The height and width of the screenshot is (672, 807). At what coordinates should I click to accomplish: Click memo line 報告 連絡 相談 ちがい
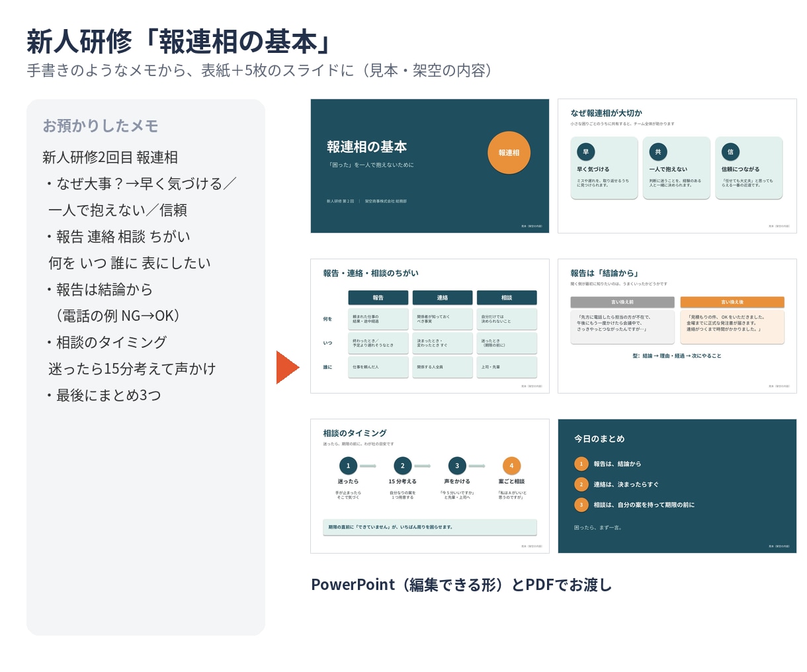(x=118, y=237)
